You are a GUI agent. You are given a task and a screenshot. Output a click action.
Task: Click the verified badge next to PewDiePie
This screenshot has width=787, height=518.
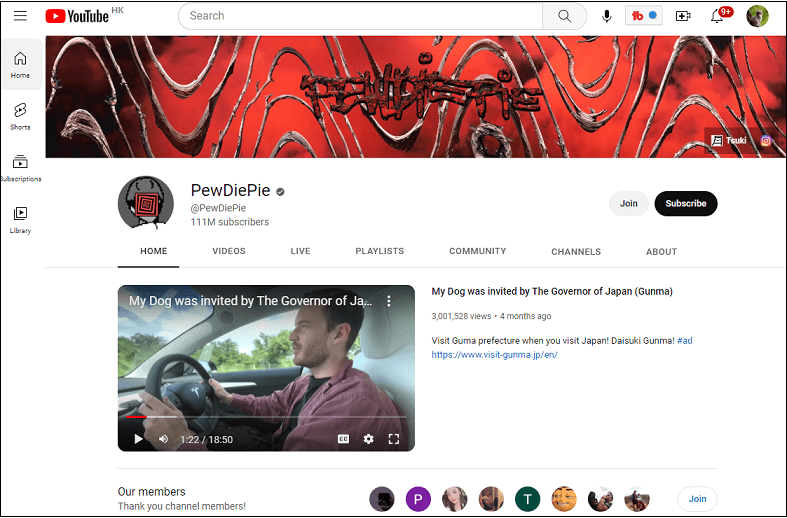pos(280,191)
